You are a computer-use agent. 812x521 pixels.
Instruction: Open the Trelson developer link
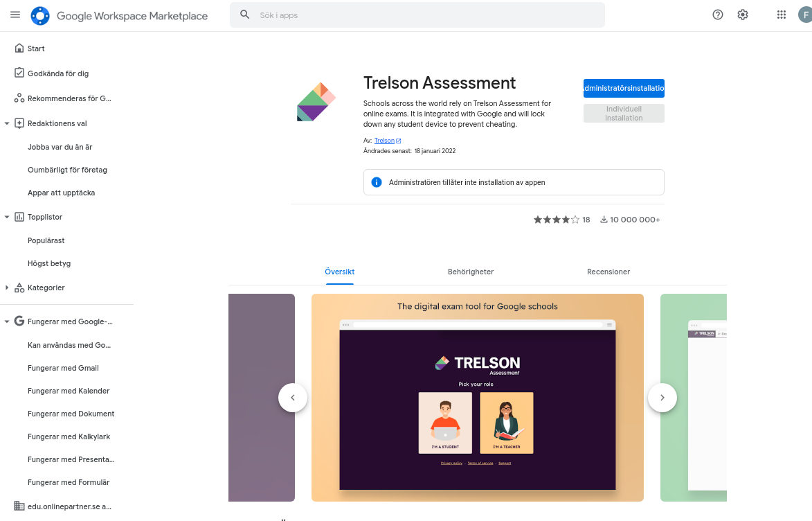coord(384,141)
